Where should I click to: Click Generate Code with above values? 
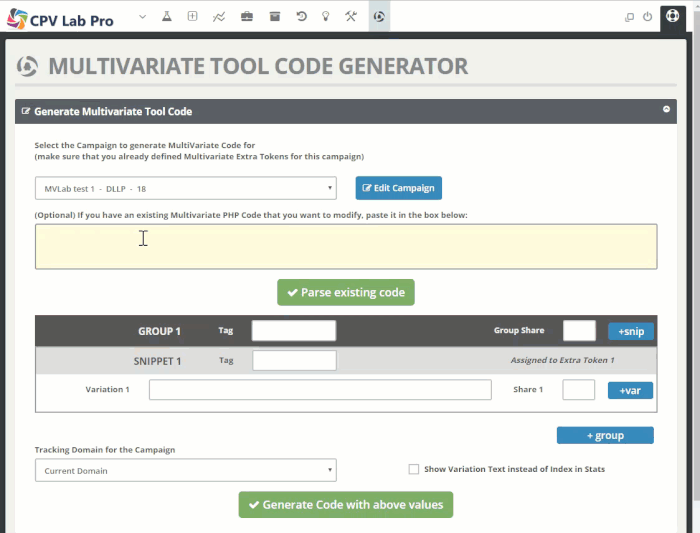pos(346,505)
